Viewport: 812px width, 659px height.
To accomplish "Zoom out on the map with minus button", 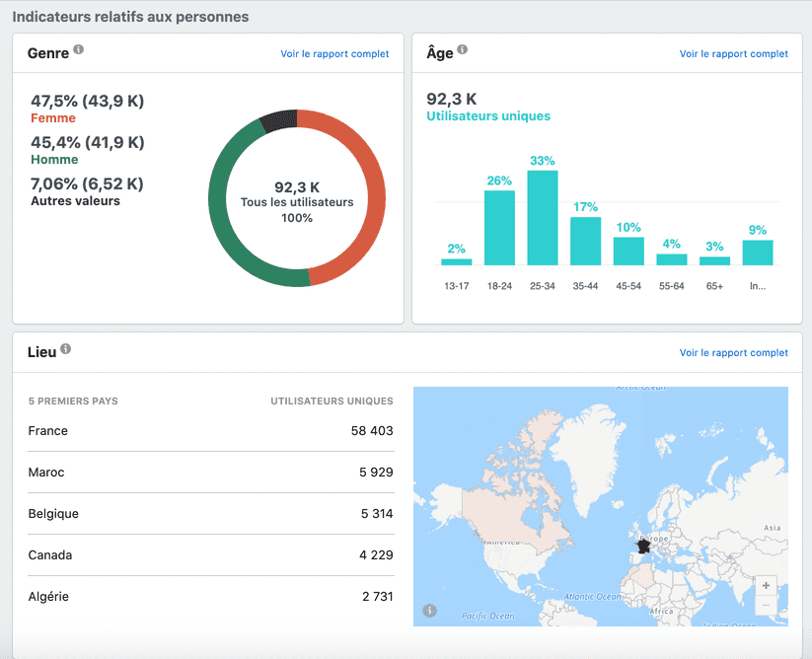I will tap(766, 606).
